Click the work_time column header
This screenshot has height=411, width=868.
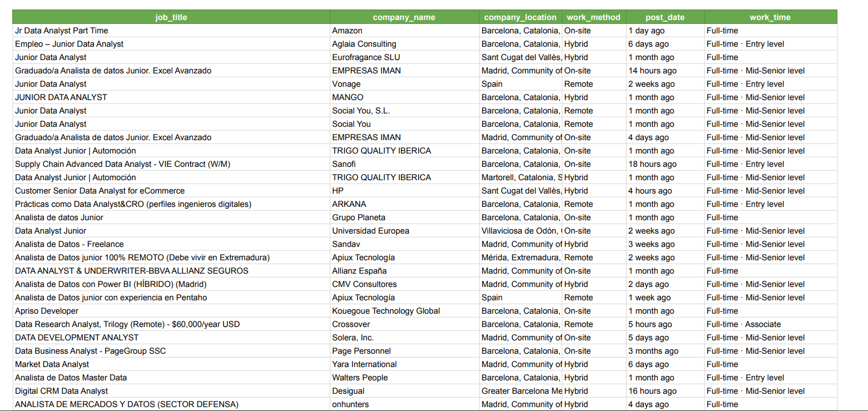tap(770, 17)
